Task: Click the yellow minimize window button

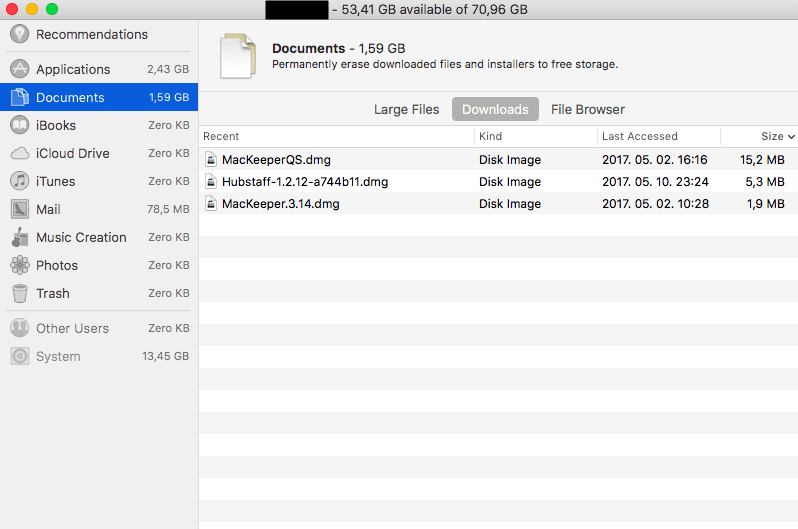Action: pyautogui.click(x=32, y=9)
